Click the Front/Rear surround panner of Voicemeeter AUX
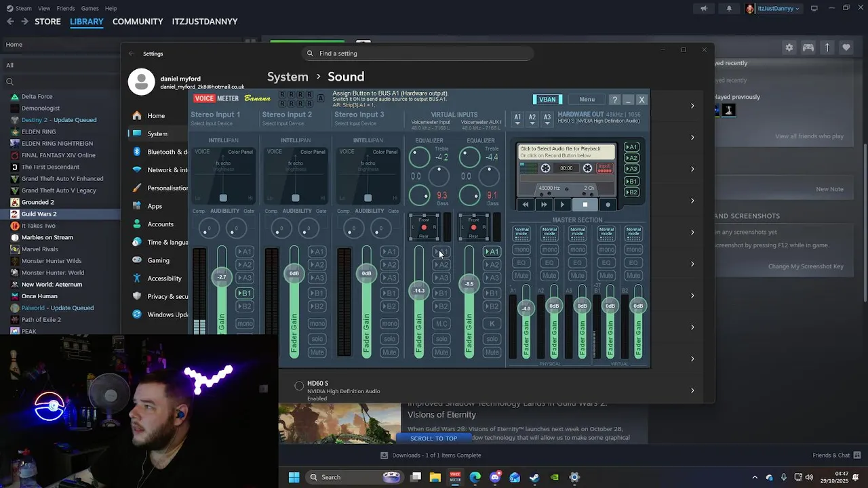 473,227
